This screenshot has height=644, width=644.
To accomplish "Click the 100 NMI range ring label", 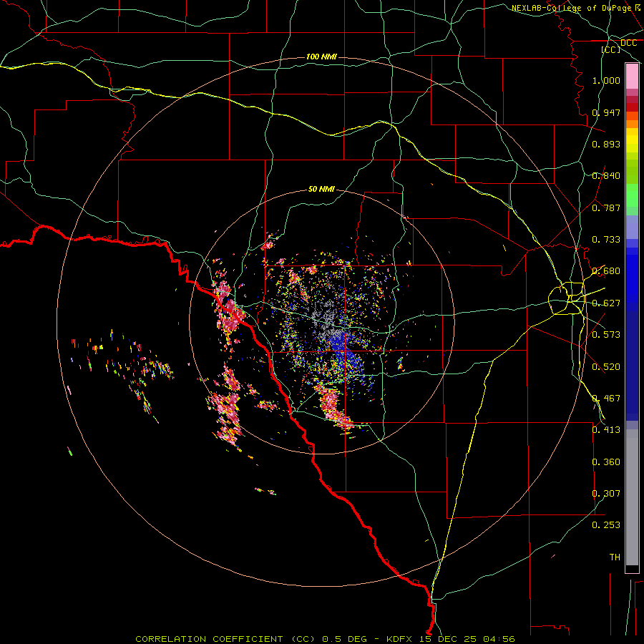I will (321, 57).
